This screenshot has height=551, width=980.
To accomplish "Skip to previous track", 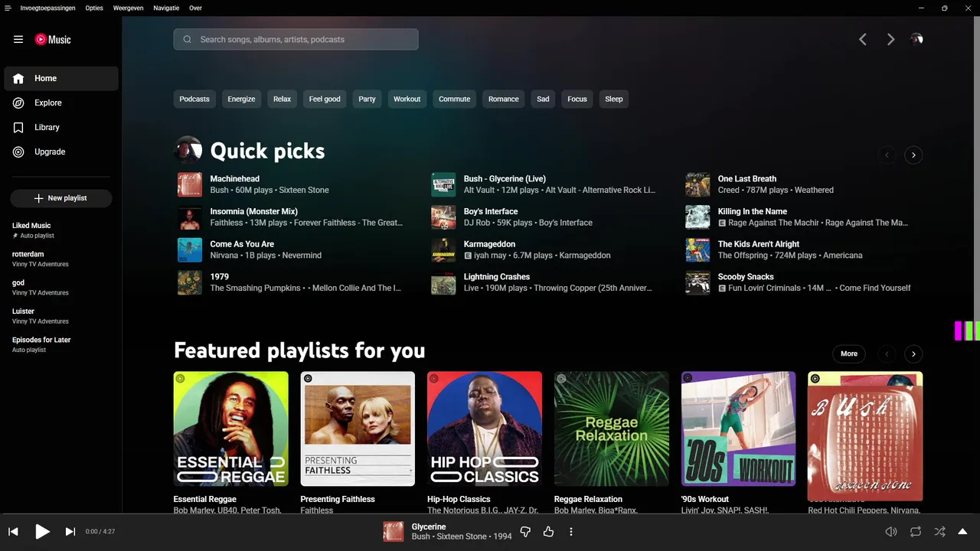I will 13,531.
